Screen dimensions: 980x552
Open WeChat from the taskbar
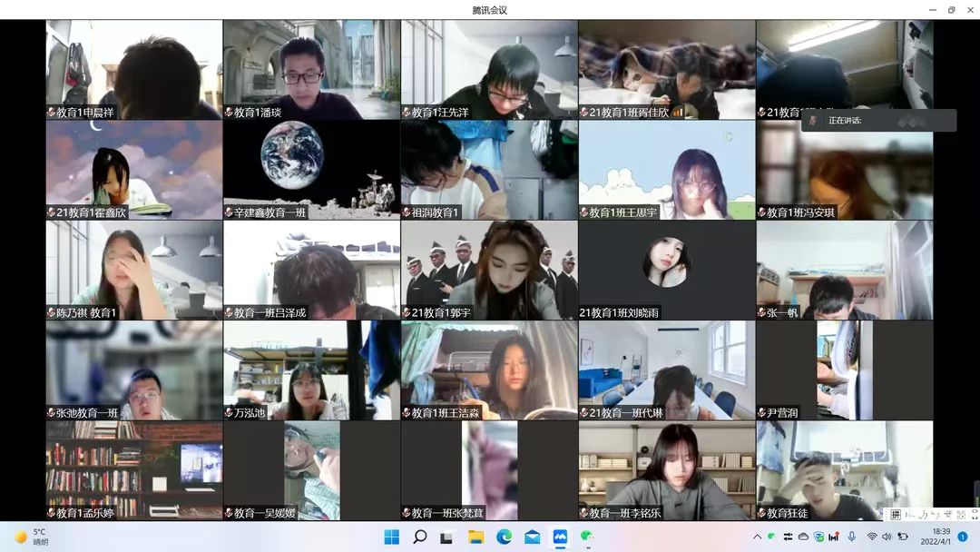[588, 537]
